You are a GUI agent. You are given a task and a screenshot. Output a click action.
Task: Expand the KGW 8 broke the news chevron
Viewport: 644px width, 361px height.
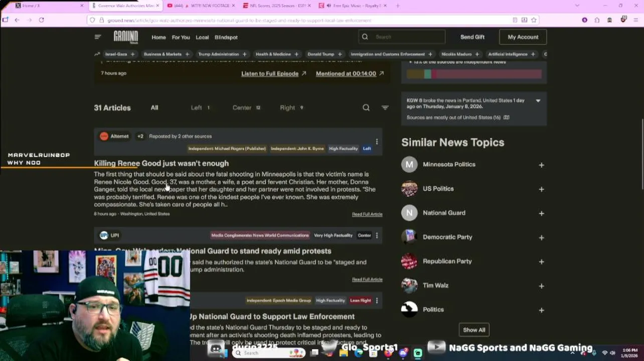538,101
